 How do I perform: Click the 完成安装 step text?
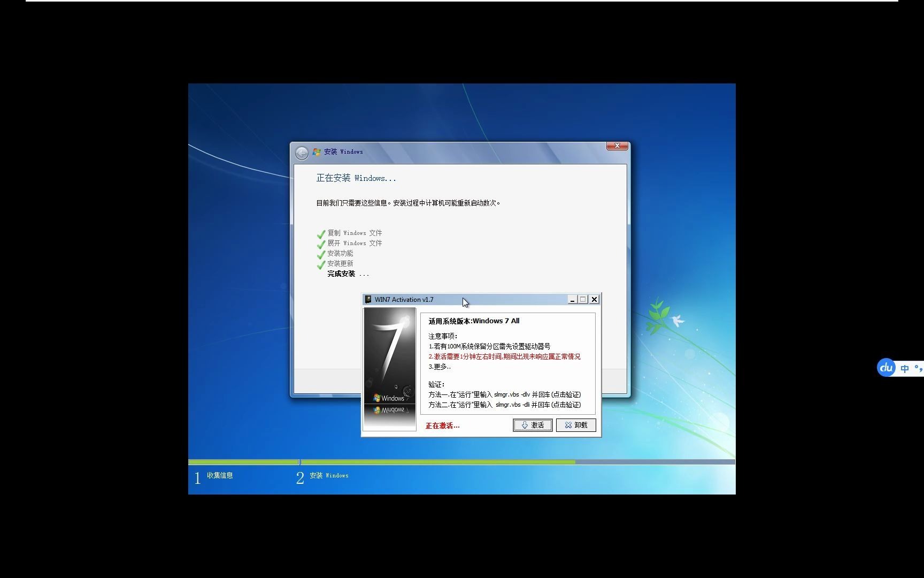coord(341,273)
